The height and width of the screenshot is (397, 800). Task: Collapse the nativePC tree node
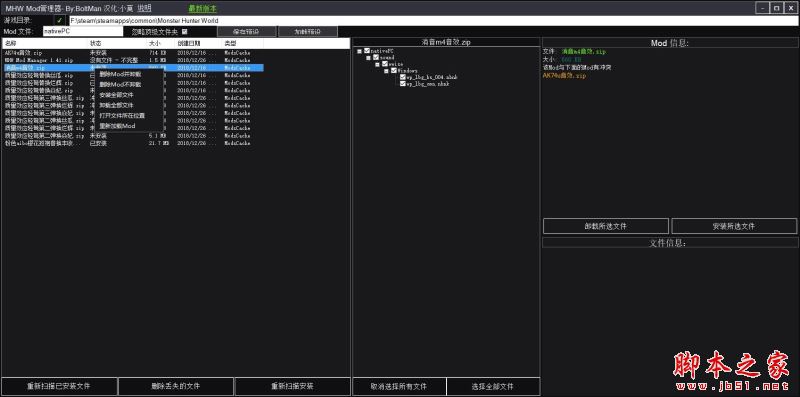click(359, 51)
